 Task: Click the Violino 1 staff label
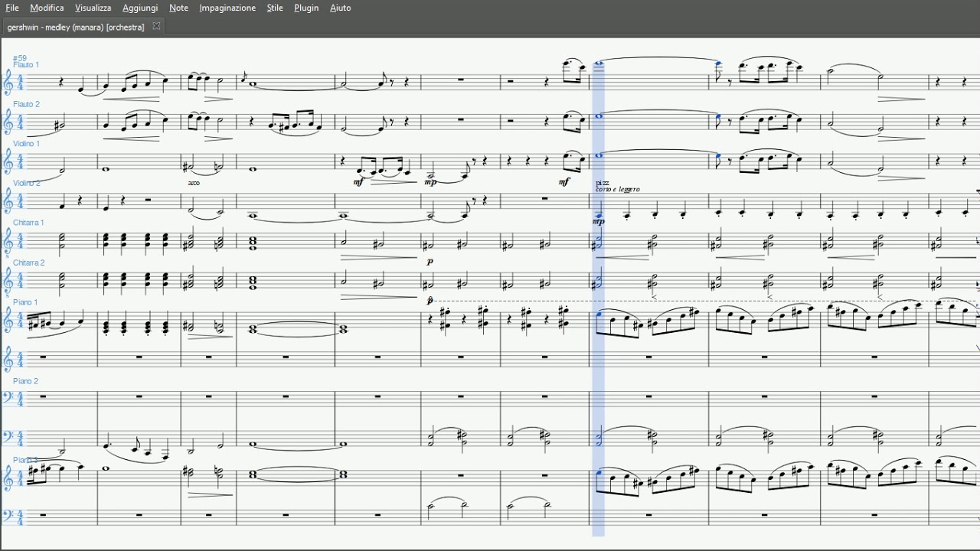26,144
